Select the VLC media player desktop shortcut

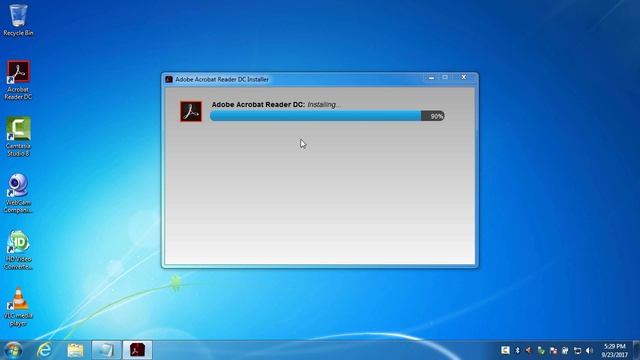click(x=18, y=307)
